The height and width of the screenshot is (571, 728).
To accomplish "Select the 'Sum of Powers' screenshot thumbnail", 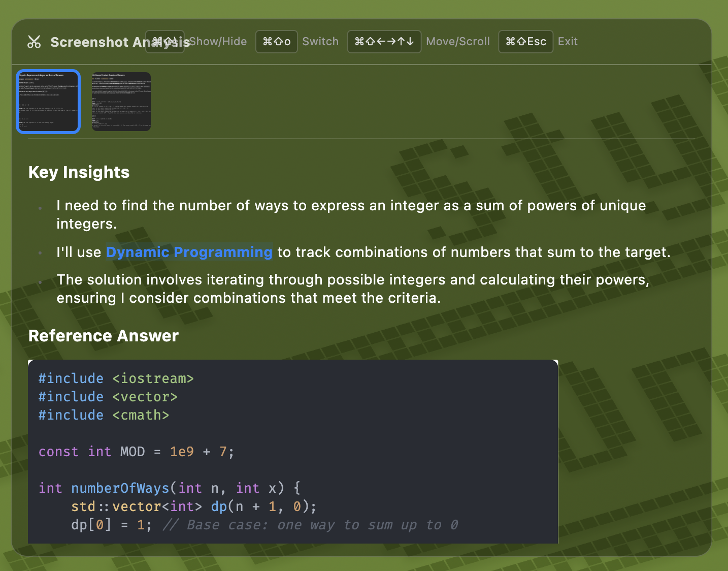I will click(48, 101).
